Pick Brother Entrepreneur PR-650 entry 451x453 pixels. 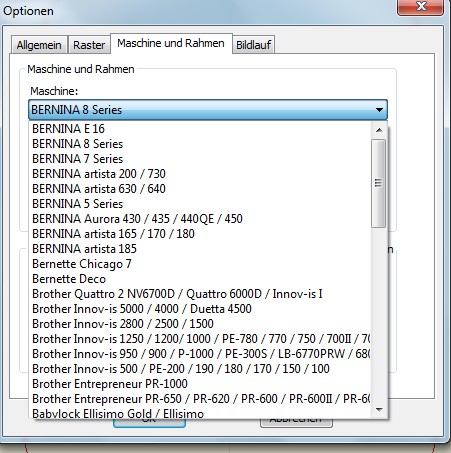(x=201, y=399)
